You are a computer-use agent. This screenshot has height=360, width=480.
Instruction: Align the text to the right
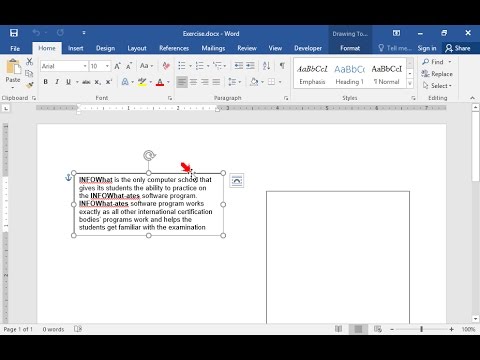[205, 82]
